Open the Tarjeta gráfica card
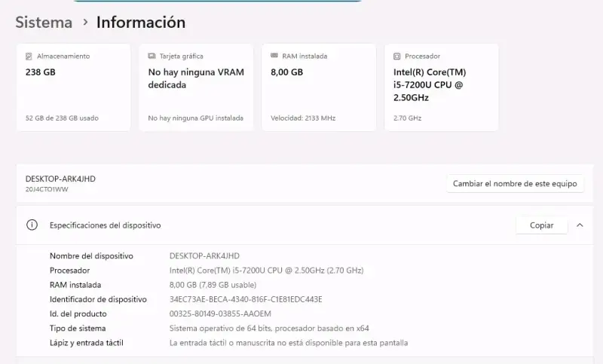This screenshot has height=364, width=603. 196,87
